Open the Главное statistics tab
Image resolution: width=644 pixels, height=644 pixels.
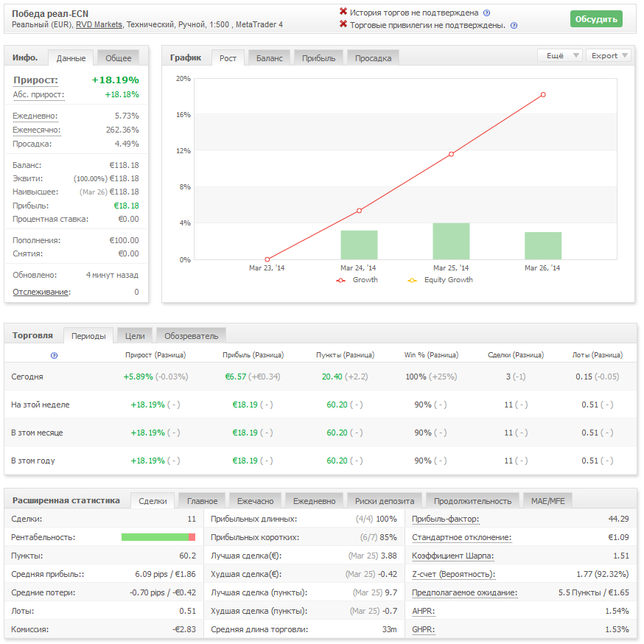tap(202, 501)
